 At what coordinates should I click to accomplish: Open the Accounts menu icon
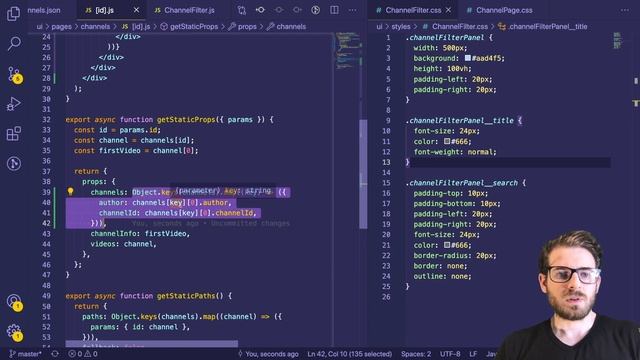(x=14, y=302)
